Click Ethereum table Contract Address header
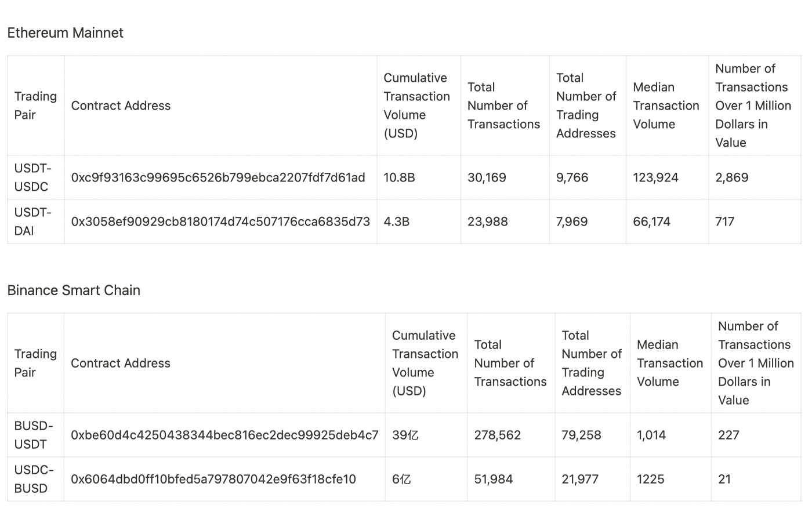812x523 pixels. [121, 106]
